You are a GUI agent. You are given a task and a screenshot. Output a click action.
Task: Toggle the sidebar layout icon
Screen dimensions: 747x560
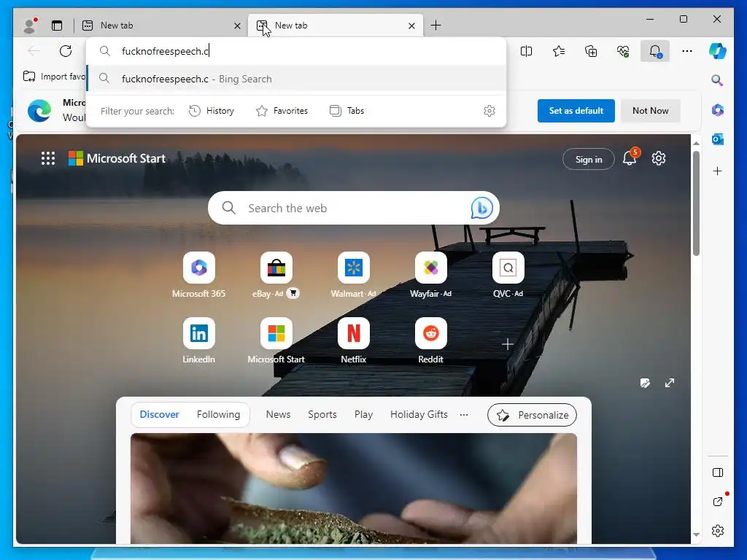718,472
